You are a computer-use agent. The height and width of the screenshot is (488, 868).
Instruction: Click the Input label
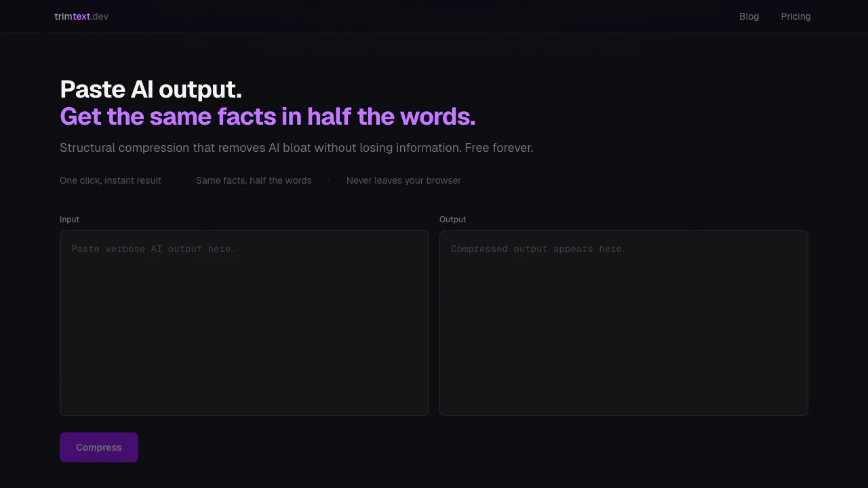(x=69, y=220)
